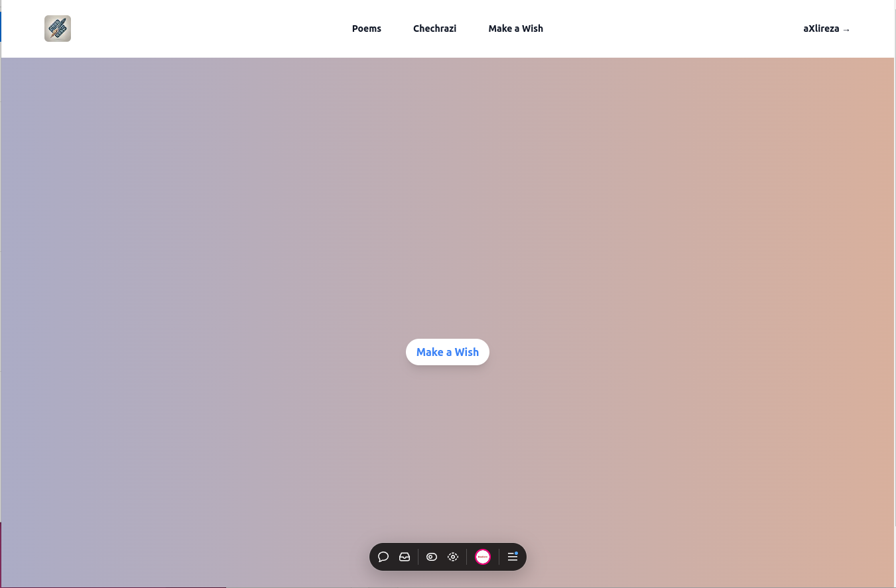Open the inbox tray icon in toolbar

point(405,557)
